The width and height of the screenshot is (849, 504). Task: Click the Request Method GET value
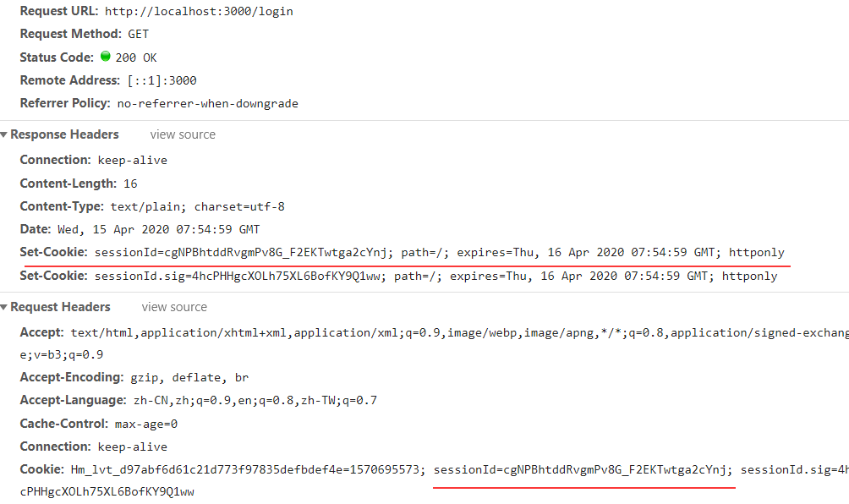point(138,34)
